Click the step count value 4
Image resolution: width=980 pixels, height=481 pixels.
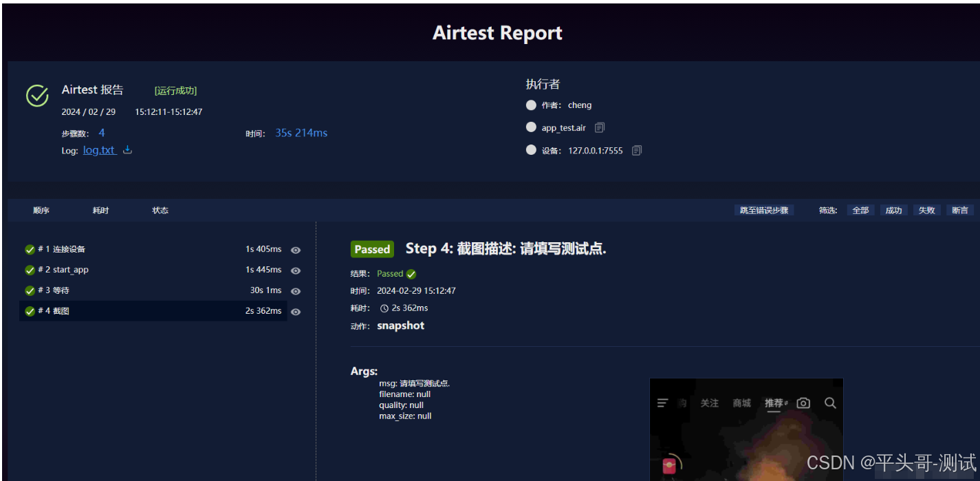102,133
